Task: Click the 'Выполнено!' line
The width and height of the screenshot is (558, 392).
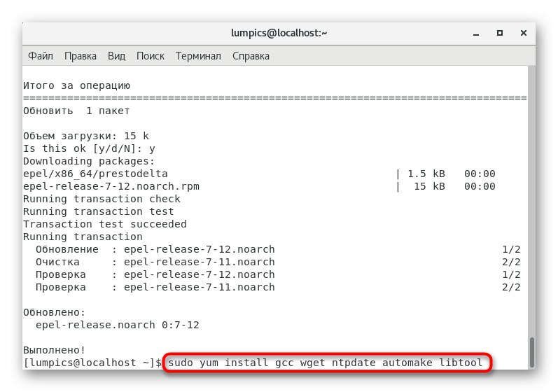Action: point(55,351)
